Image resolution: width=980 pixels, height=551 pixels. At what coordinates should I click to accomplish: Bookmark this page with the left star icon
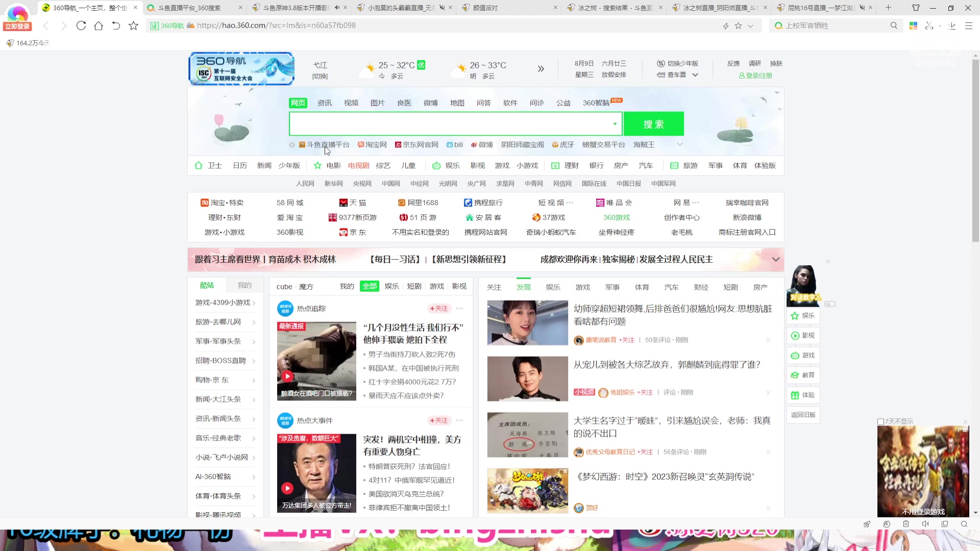[133, 26]
